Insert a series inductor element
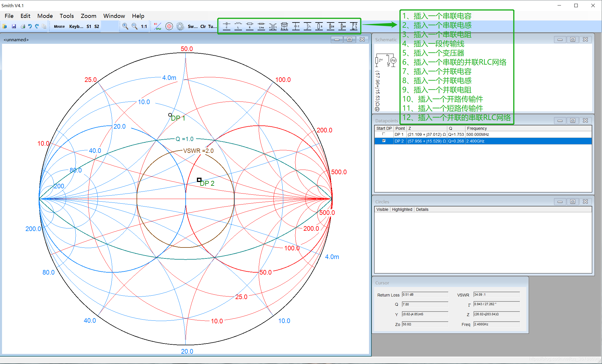Viewport: 602px width, 364px height. pyautogui.click(x=238, y=26)
